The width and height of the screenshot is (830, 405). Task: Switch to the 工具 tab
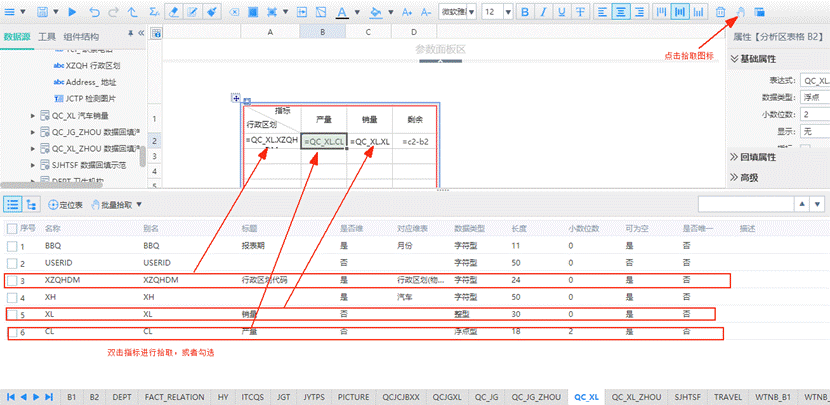tap(47, 37)
